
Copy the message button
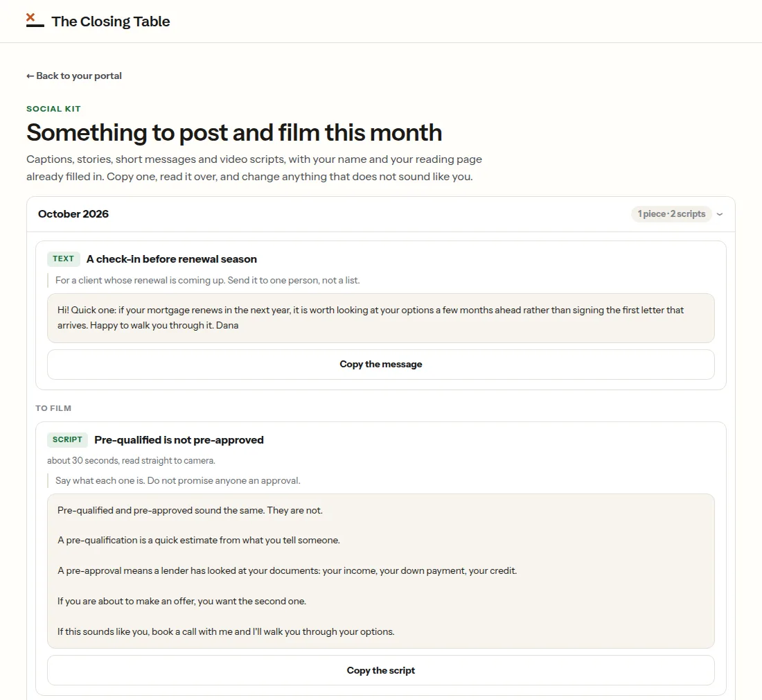point(381,364)
